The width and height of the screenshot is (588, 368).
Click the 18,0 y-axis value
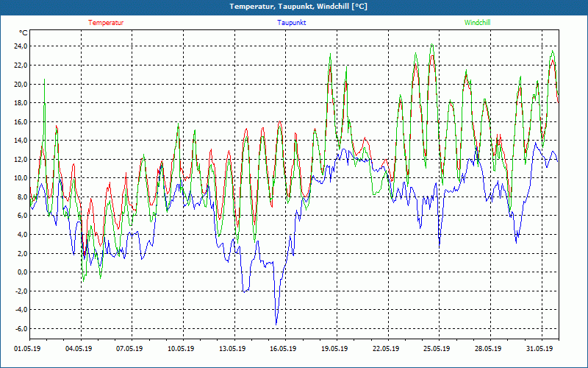tap(21, 103)
